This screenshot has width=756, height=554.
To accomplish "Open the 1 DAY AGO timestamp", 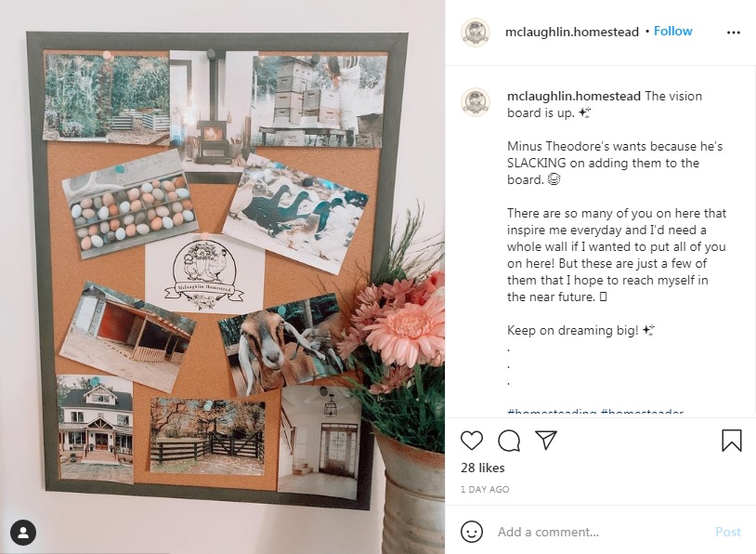I will pos(485,489).
